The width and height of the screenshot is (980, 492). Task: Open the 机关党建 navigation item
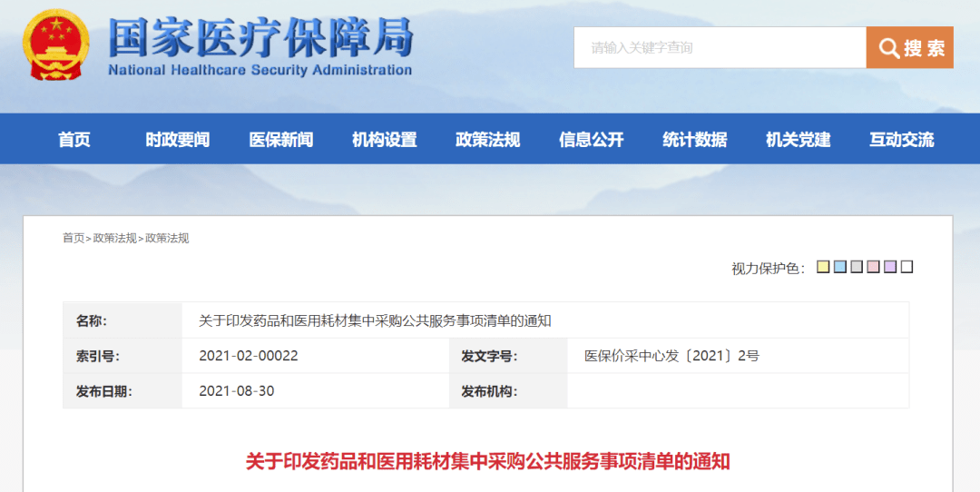[x=799, y=139]
